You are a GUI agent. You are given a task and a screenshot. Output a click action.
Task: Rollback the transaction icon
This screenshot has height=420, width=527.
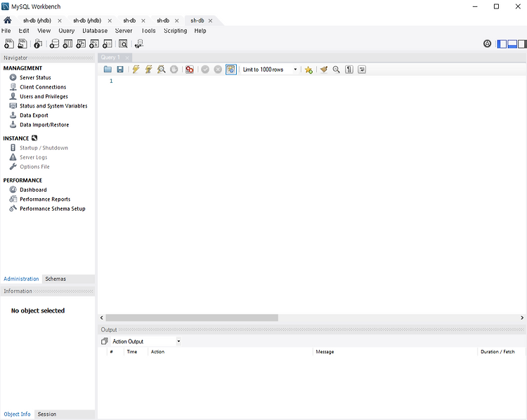pyautogui.click(x=218, y=70)
